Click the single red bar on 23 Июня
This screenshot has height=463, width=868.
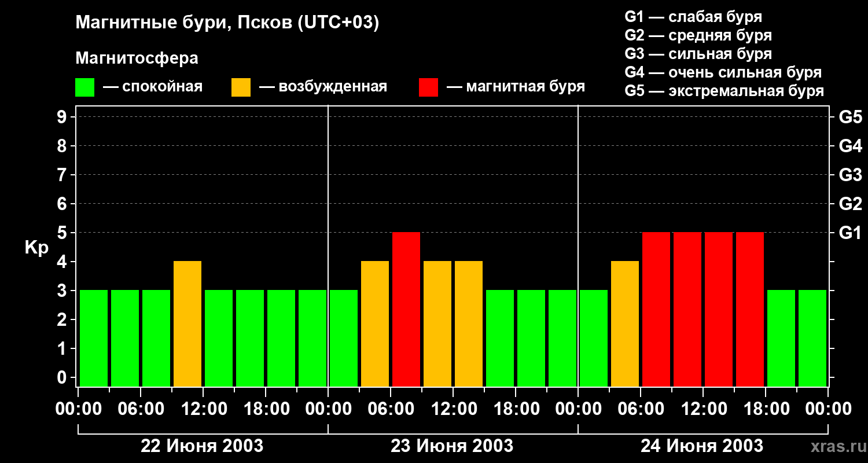coord(406,310)
